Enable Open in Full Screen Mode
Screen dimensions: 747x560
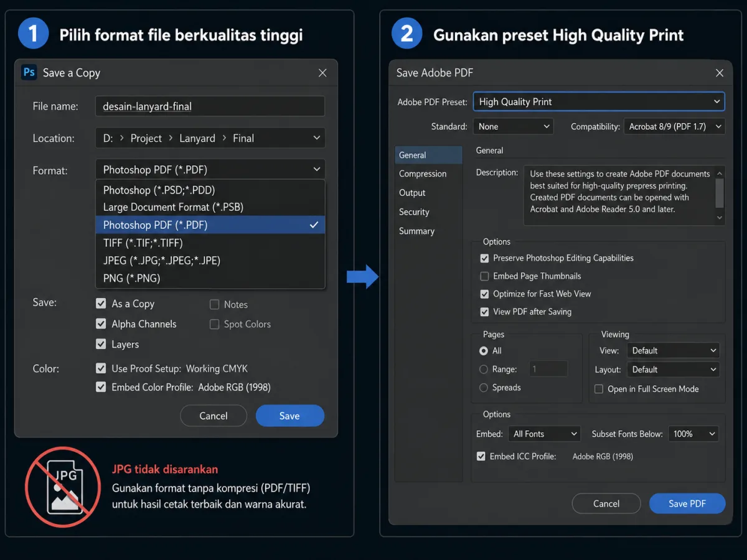tap(599, 389)
